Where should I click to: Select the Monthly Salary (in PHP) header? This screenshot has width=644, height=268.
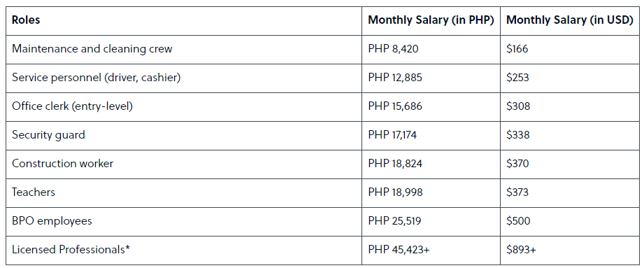coord(431,20)
